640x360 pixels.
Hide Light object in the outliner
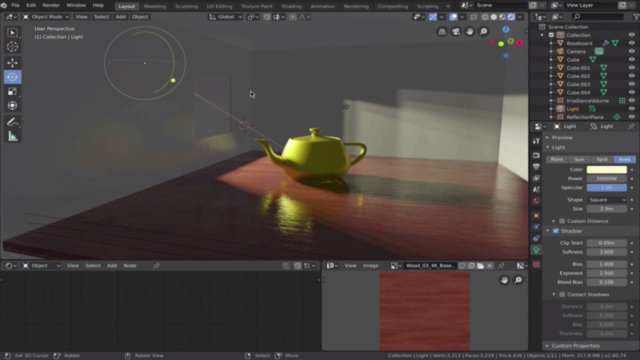[631, 109]
